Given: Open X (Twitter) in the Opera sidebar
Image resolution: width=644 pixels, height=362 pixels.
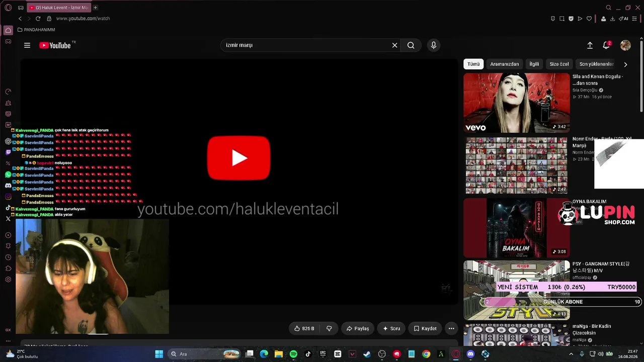Looking at the screenshot, I should pyautogui.click(x=8, y=219).
